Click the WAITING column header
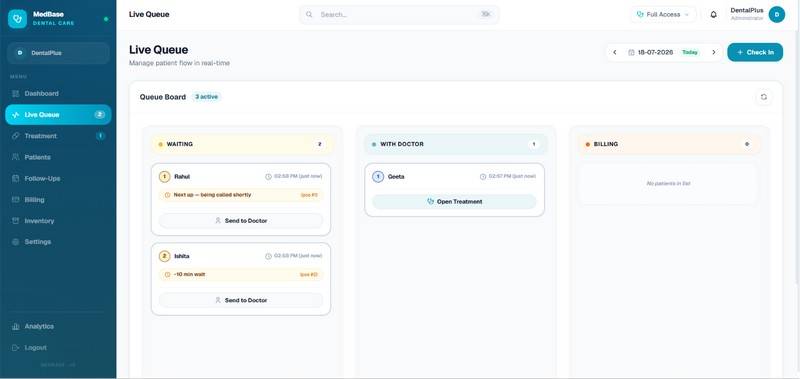Viewport: 800px width, 379px height. [x=242, y=144]
